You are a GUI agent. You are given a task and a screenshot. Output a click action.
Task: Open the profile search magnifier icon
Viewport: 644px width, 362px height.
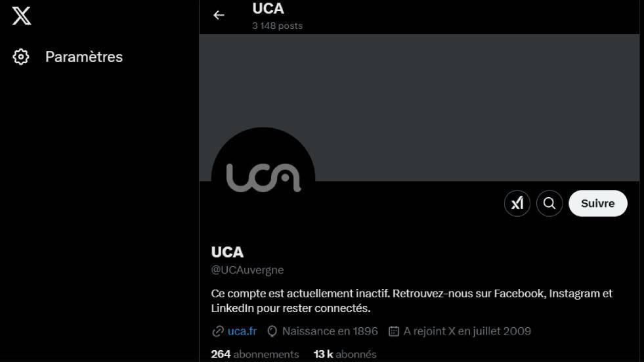549,203
